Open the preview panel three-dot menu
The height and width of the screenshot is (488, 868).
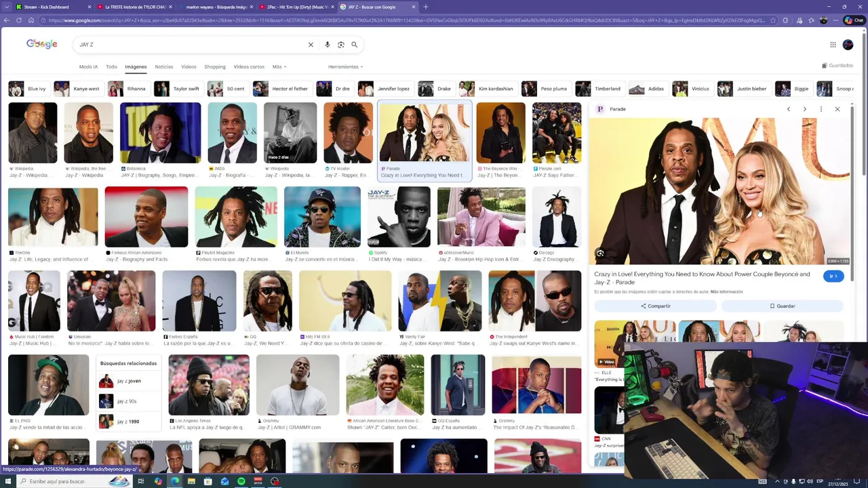point(821,109)
